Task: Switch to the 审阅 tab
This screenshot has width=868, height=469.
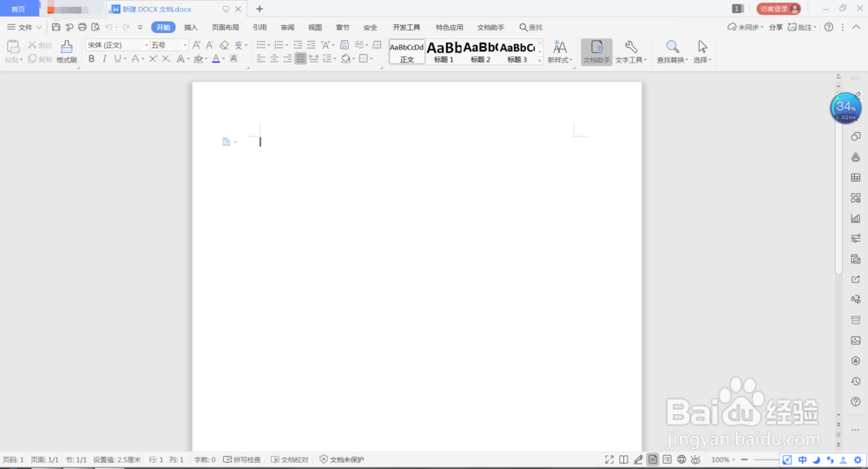Action: [287, 27]
